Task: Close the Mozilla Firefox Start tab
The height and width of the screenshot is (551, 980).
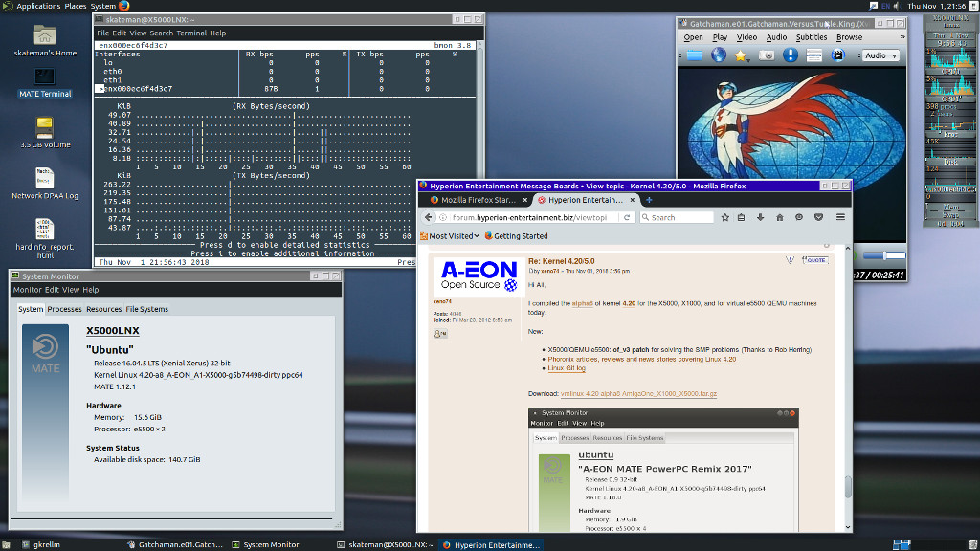Action: 525,200
